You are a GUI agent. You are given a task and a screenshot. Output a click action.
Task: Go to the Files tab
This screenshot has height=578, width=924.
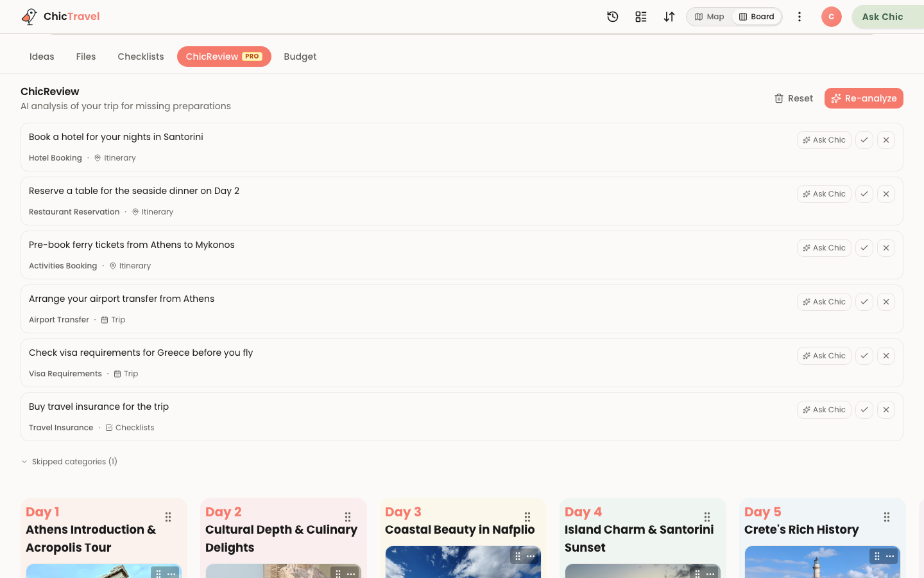86,57
